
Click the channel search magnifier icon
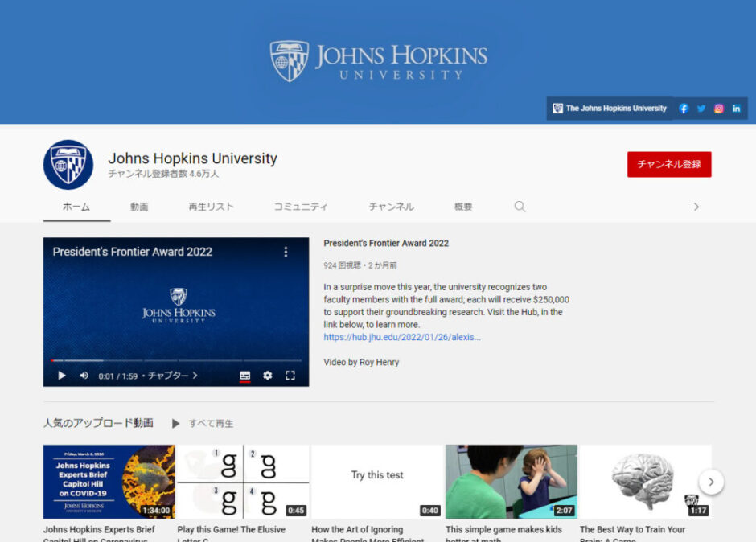(520, 207)
